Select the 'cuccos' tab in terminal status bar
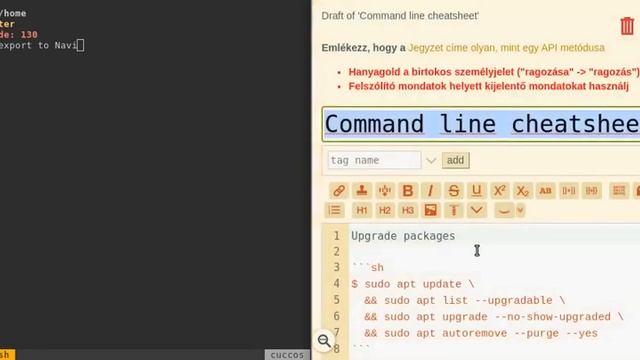Image resolution: width=640 pixels, height=360 pixels. pyautogui.click(x=287, y=355)
